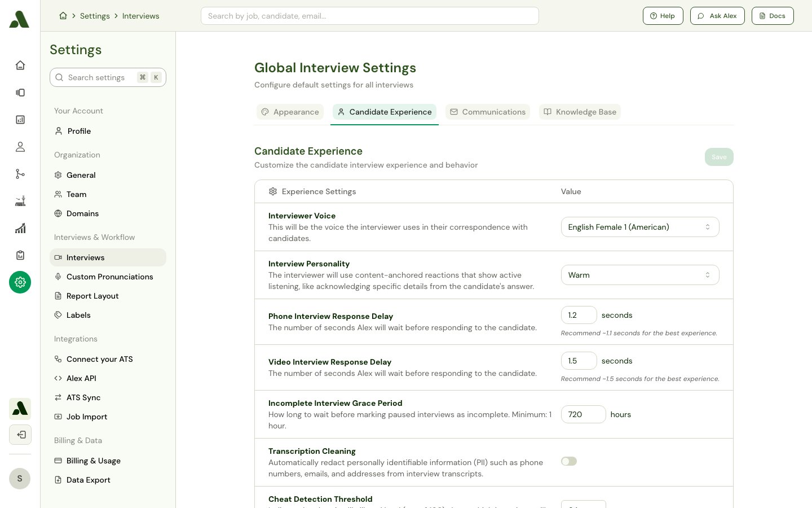Toggle the Transcription Cleaning switch
Viewport: 812px width, 508px height.
click(x=569, y=461)
